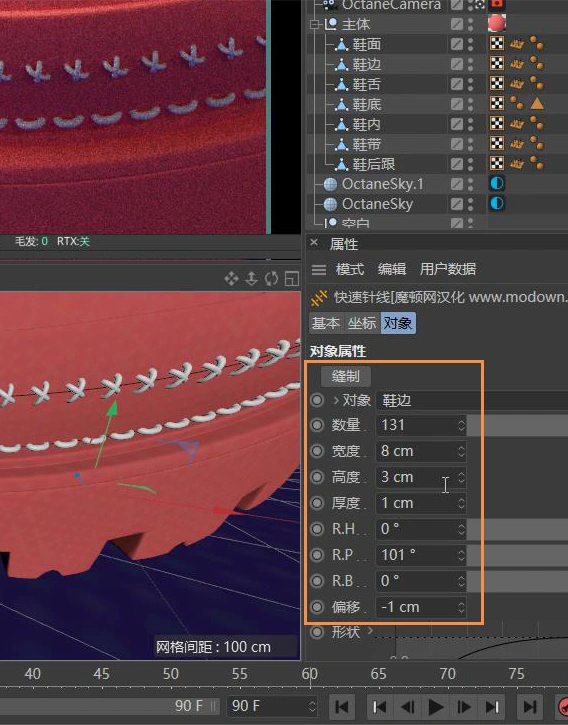This screenshot has height=725, width=568.
Task: Toggle the 偏移 keyframe circle
Action: pos(317,607)
